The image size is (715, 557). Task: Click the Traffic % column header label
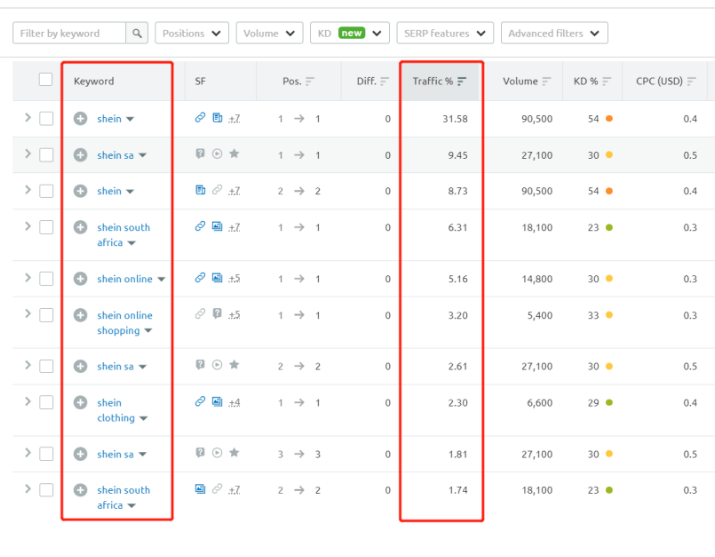click(432, 81)
